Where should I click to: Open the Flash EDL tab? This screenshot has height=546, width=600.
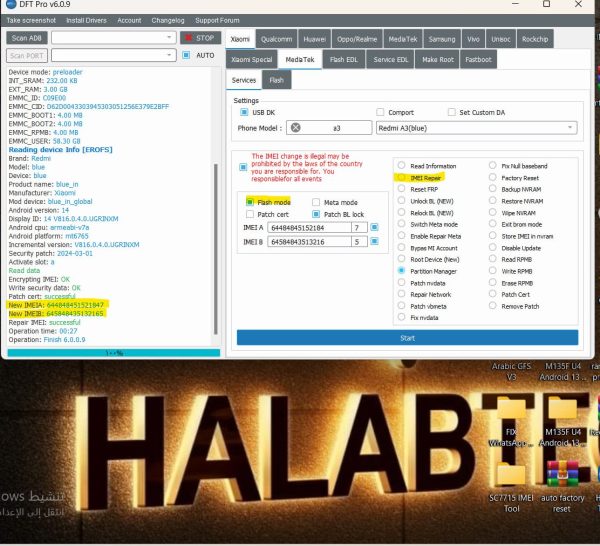coord(343,59)
